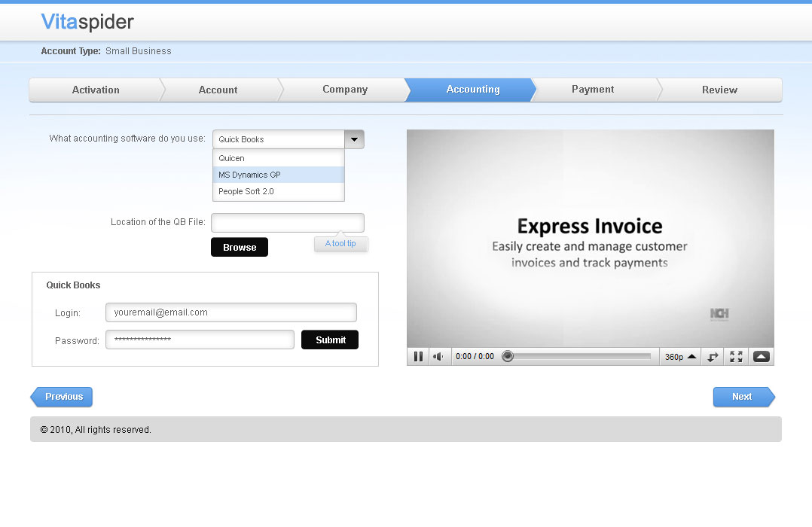The width and height of the screenshot is (812, 527).
Task: Pick People Soft 2.0 from list
Action: 279,191
